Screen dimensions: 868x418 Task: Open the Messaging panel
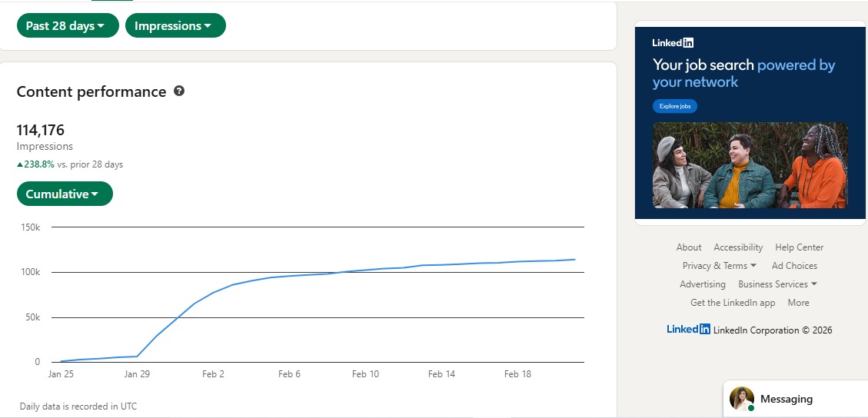(786, 399)
